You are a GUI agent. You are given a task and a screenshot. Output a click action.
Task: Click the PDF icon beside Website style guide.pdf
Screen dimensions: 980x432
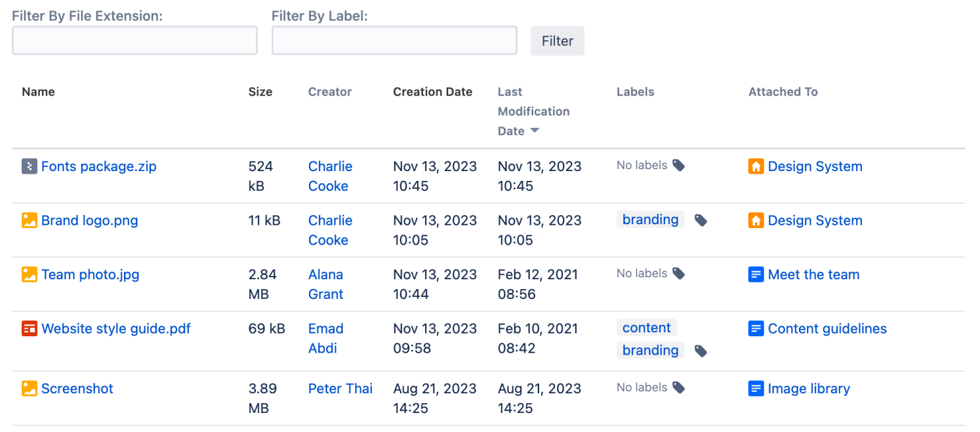29,328
